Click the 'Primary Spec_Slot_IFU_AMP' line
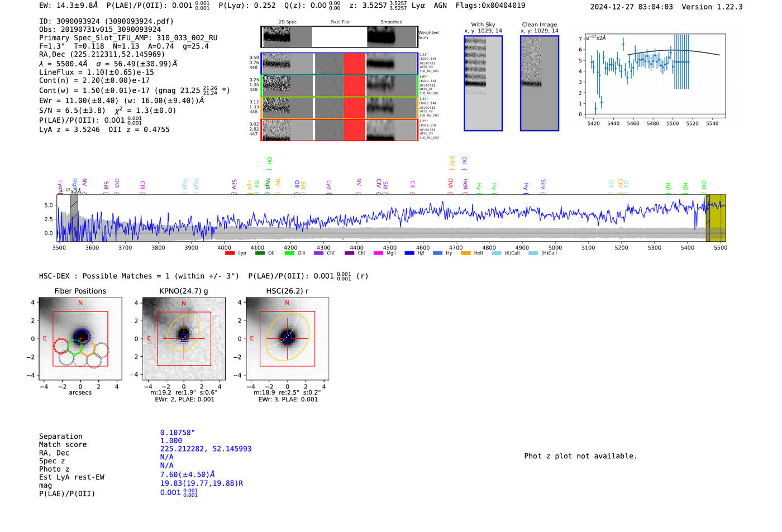This screenshot has height=532, width=782. (x=128, y=38)
